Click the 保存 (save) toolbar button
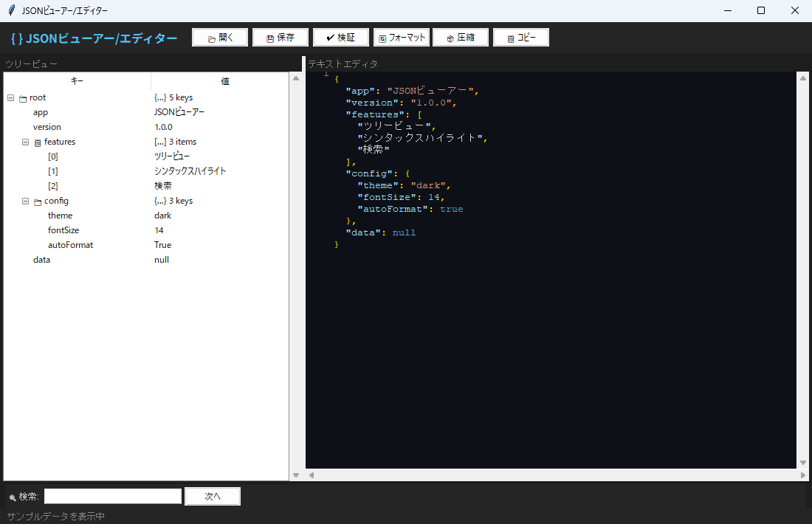This screenshot has height=524, width=812. 281,38
